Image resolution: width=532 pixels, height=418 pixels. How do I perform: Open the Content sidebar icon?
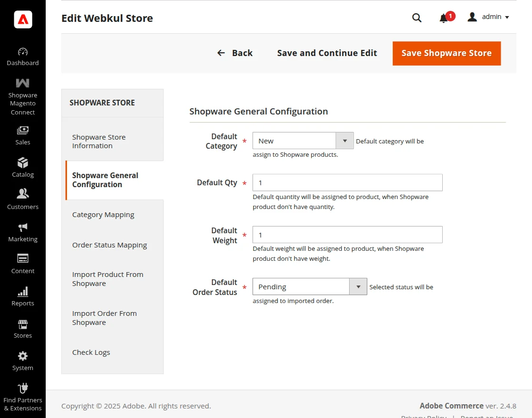(x=22, y=258)
